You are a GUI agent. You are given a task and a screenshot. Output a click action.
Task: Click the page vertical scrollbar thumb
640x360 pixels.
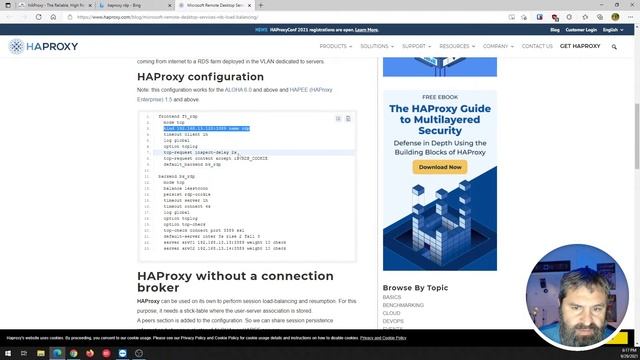[637, 136]
